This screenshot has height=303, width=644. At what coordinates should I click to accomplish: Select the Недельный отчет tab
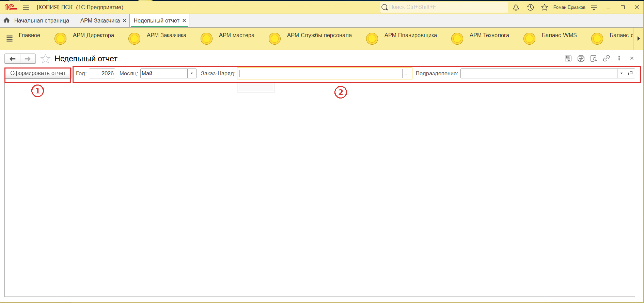pos(156,20)
